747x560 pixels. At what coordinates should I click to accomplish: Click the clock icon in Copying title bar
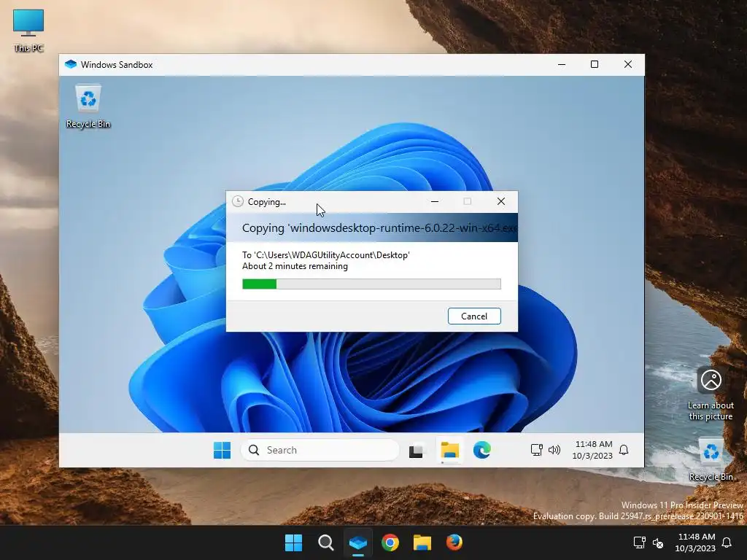pos(238,201)
